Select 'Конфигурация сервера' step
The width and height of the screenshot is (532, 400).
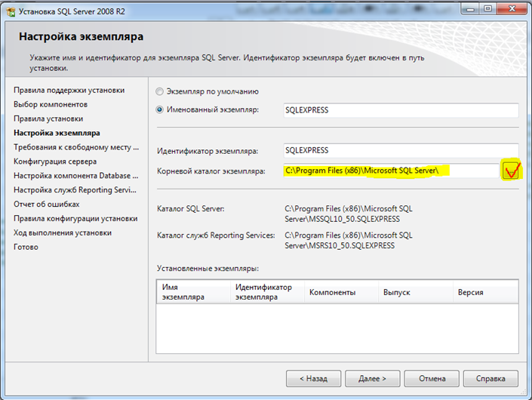click(x=55, y=162)
